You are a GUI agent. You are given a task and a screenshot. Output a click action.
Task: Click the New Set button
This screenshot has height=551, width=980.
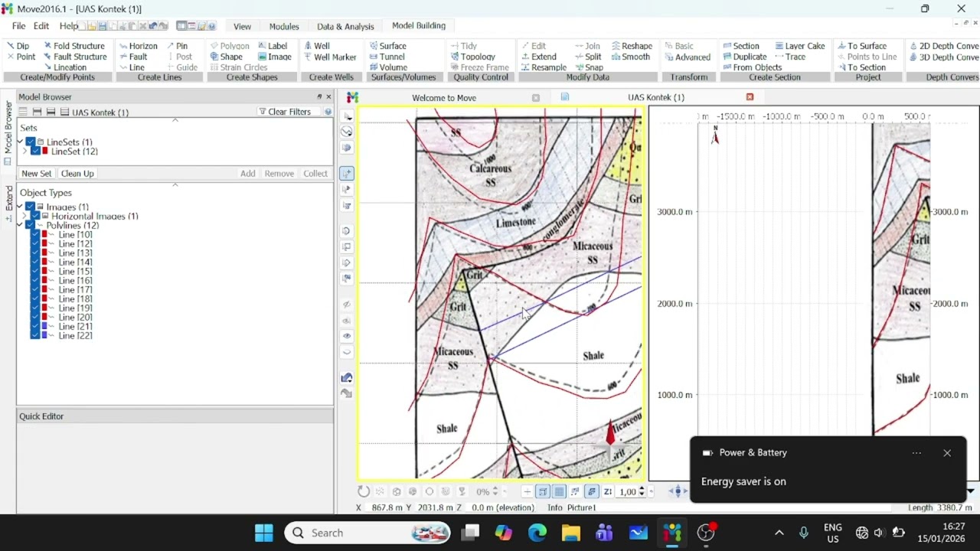pyautogui.click(x=36, y=174)
